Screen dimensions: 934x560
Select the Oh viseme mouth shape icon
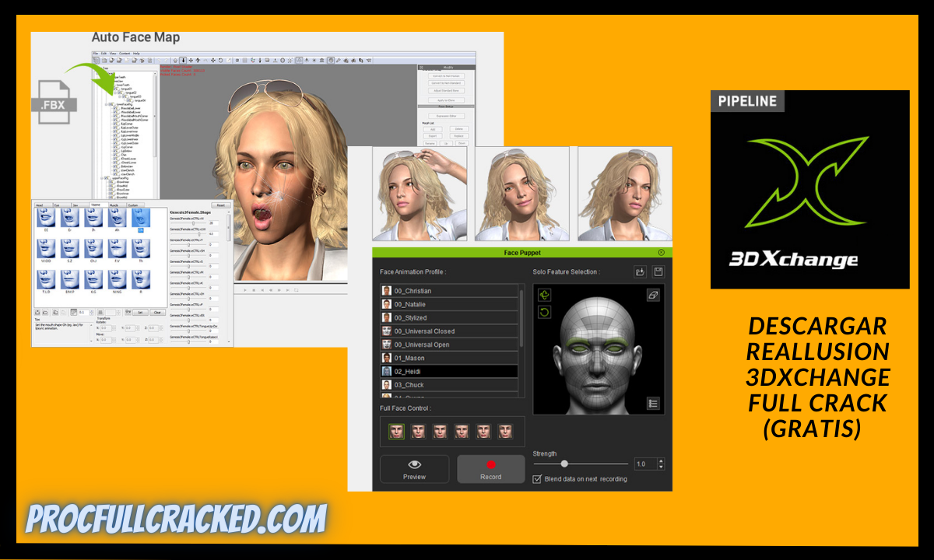point(139,218)
